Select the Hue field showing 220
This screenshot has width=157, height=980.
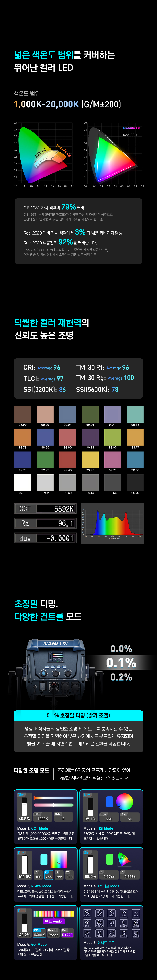[x=109, y=819]
